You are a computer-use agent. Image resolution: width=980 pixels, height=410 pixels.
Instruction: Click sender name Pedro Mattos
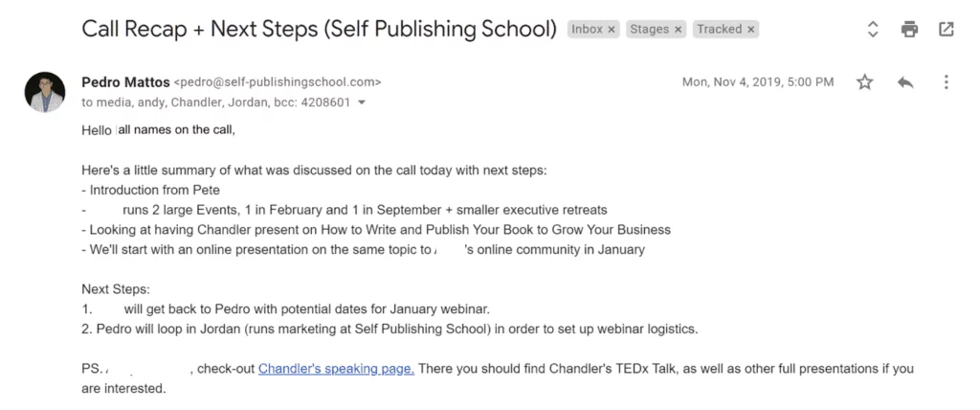point(125,82)
